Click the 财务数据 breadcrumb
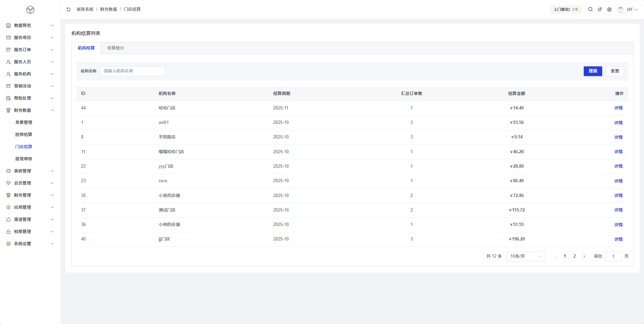The image size is (644, 324). pos(108,9)
